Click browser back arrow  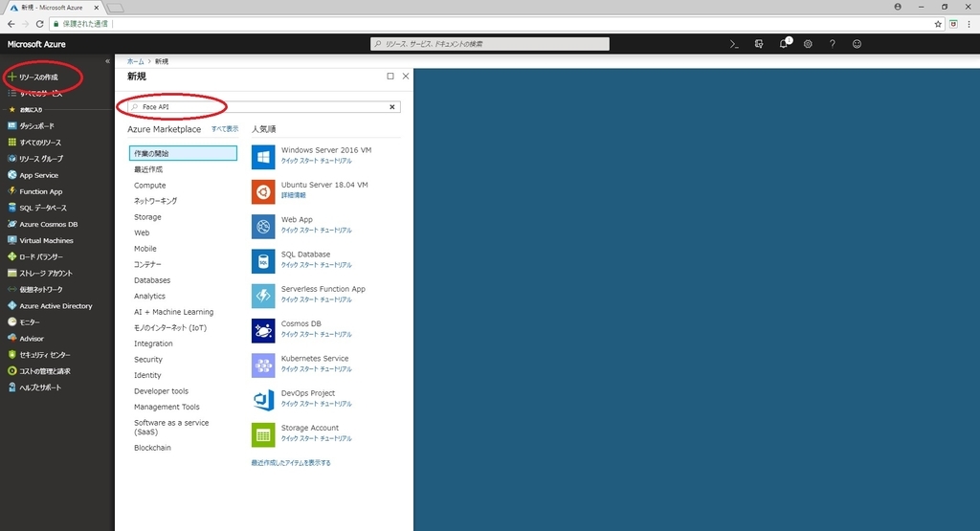click(11, 24)
